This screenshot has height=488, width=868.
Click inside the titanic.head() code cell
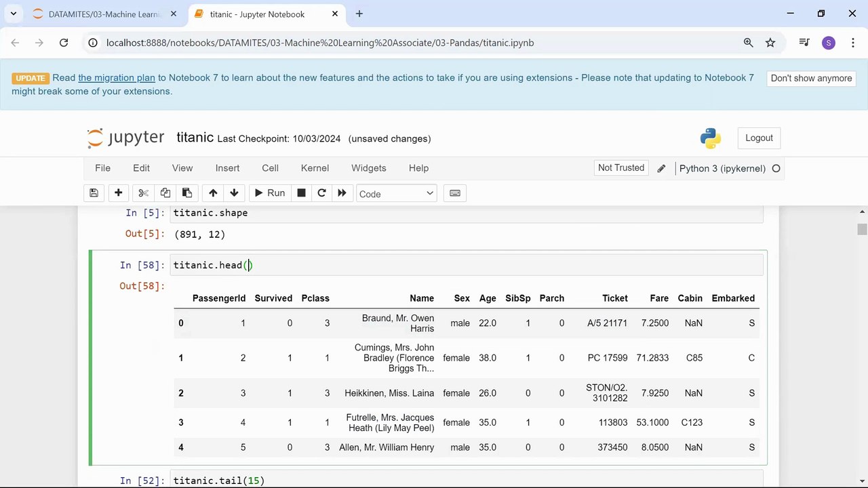point(467,265)
